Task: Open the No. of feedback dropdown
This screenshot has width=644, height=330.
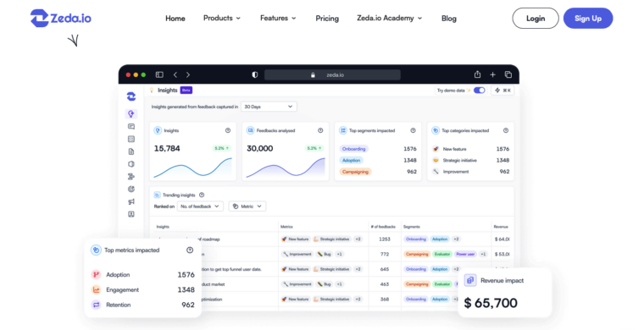Action: pos(200,206)
